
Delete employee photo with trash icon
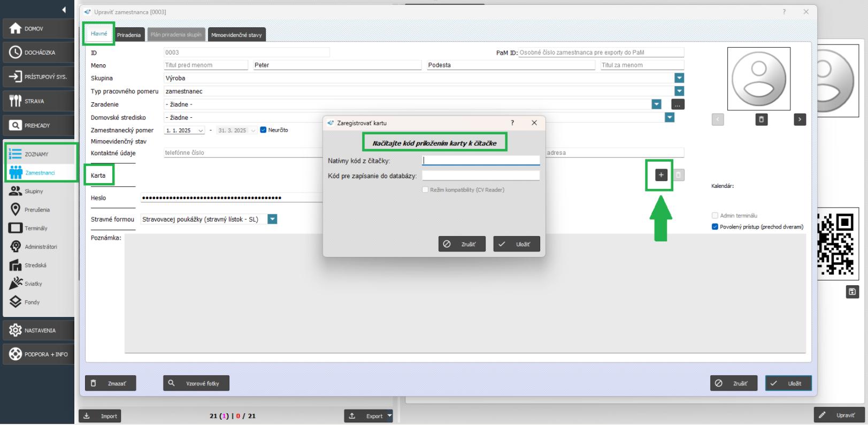pos(761,119)
